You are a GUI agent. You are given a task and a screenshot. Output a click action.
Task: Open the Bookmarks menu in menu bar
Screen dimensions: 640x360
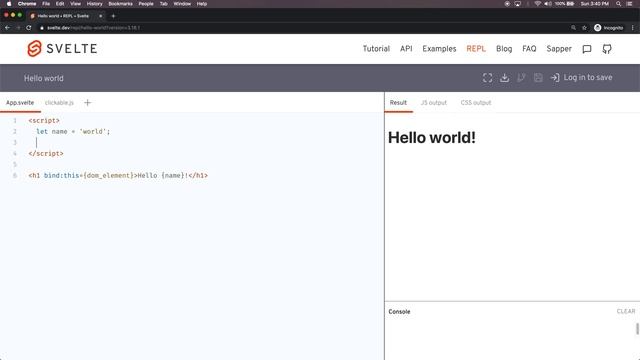120,4
